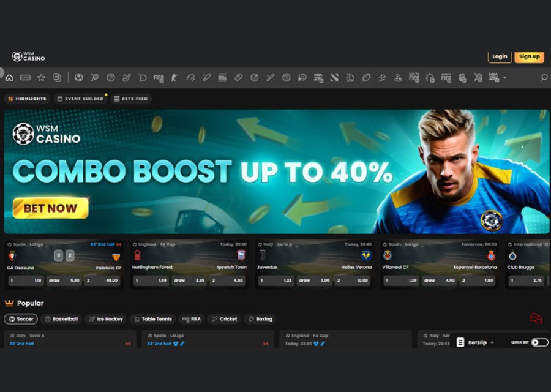This screenshot has height=392, width=551.
Task: Click the Sign up button
Action: (529, 56)
